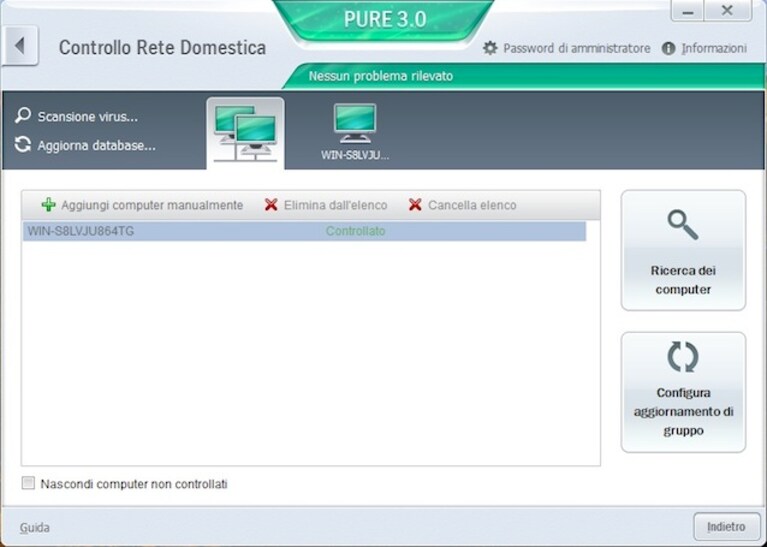
Task: Start Scansione virus
Action: [x=88, y=117]
